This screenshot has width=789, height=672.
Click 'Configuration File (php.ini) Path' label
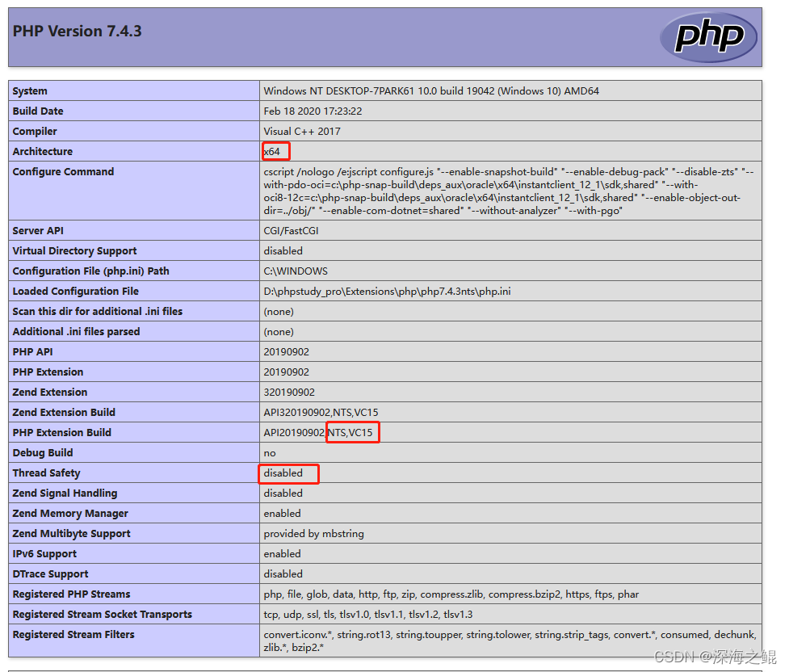click(90, 271)
